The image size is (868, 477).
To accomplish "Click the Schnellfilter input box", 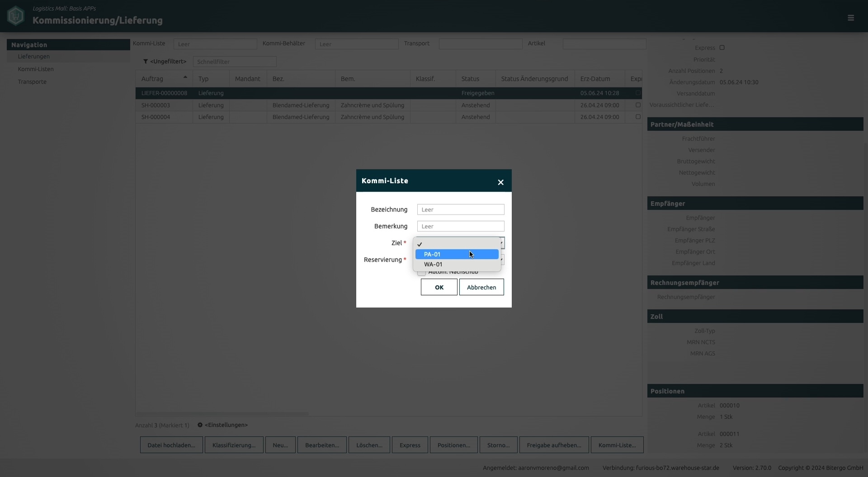I will pos(235,61).
